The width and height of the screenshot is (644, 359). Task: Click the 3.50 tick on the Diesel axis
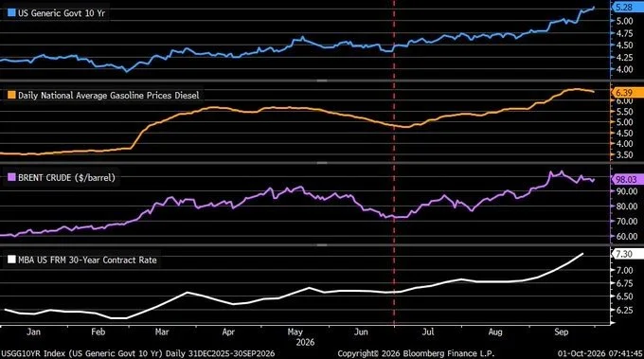(x=624, y=154)
